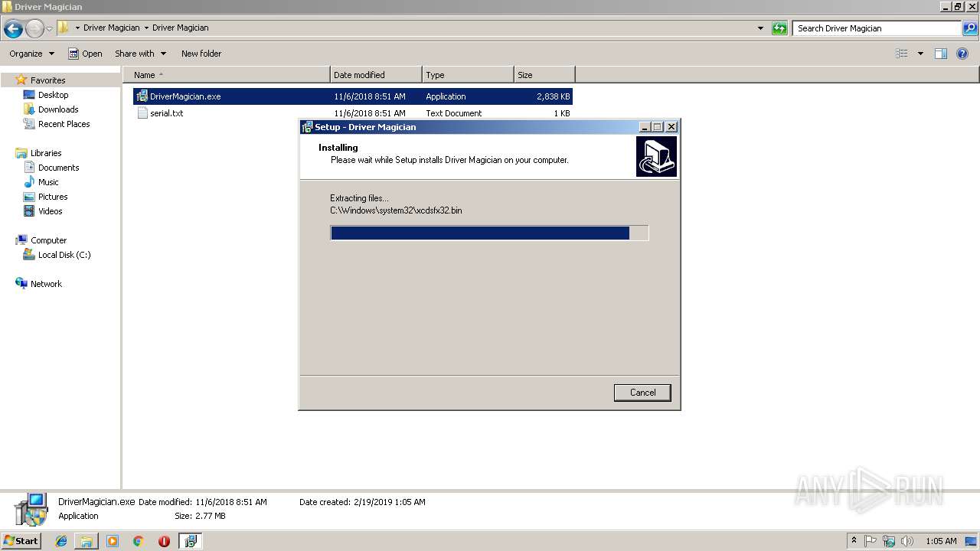Open the recent locations dropdown arrow
980x551 pixels.
49,29
